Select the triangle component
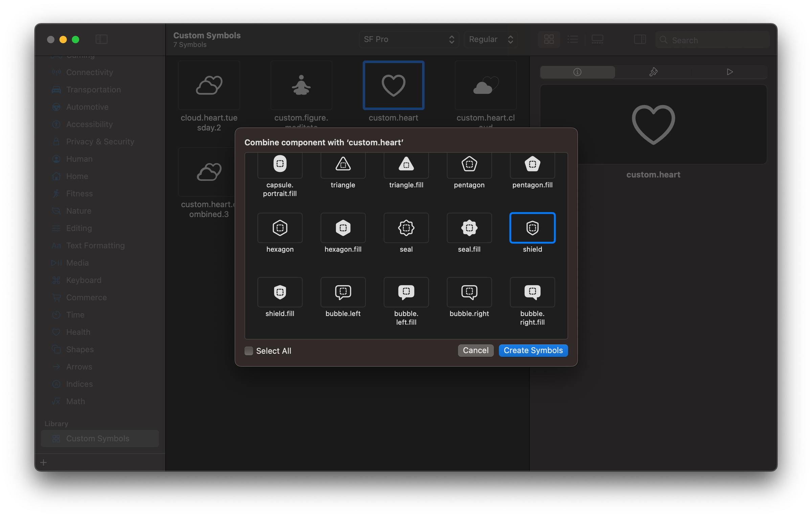This screenshot has width=812, height=517. click(343, 165)
